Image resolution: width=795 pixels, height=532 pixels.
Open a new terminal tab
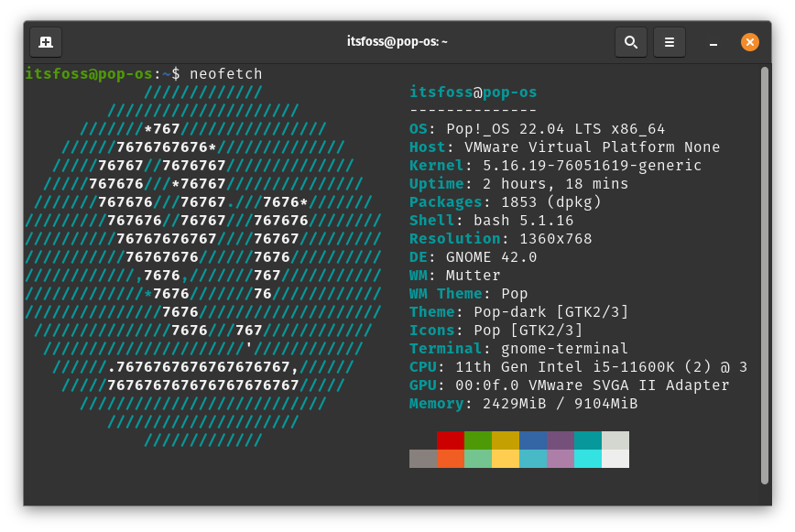[x=46, y=42]
